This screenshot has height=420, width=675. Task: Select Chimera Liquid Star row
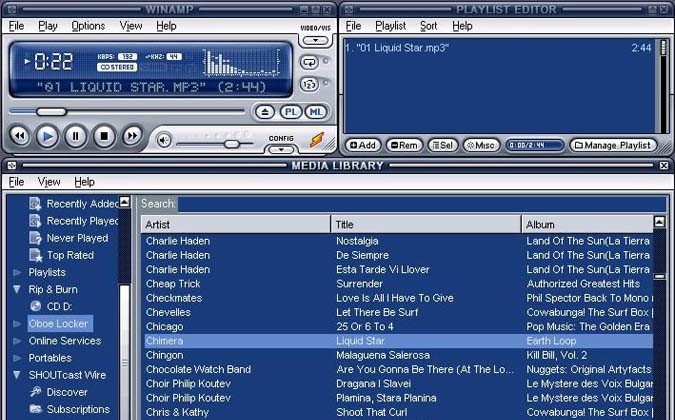point(397,341)
